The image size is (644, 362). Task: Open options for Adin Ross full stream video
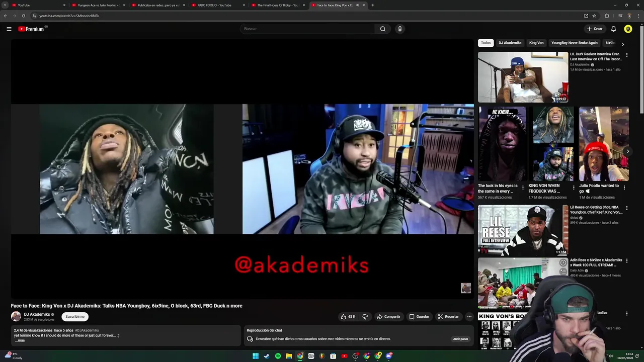(x=626, y=260)
